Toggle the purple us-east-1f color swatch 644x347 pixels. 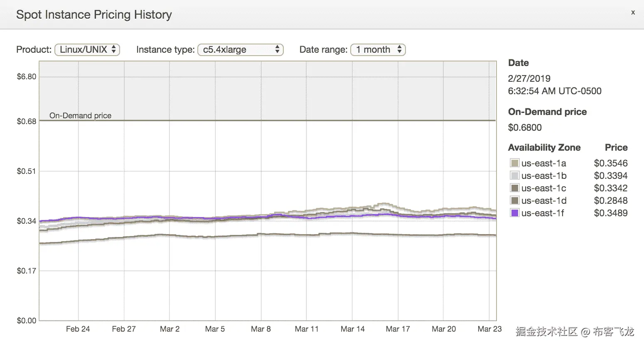[515, 213]
